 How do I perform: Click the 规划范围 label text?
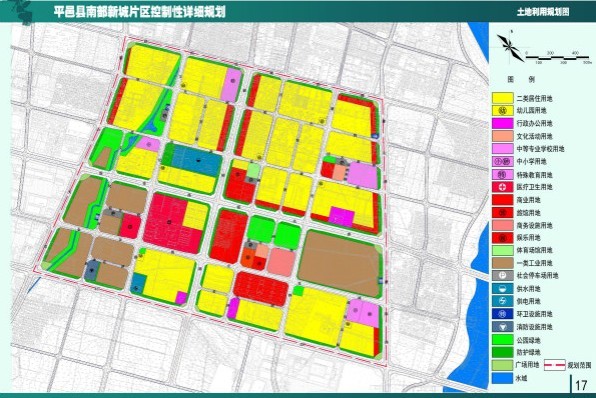pos(579,365)
